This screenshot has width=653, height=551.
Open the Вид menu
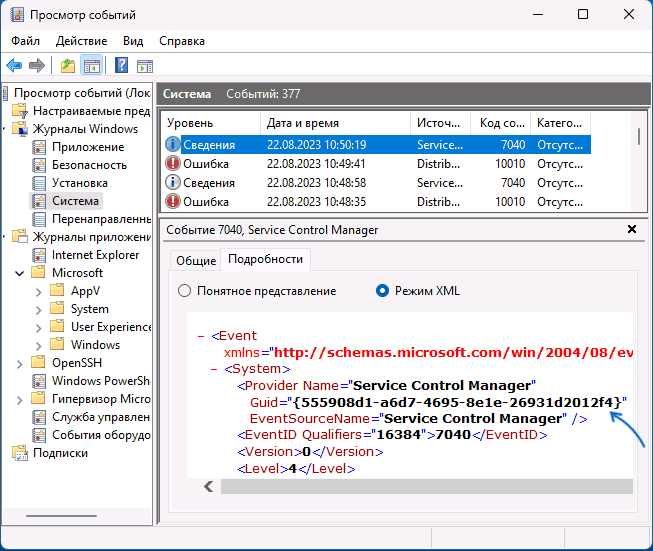point(133,41)
